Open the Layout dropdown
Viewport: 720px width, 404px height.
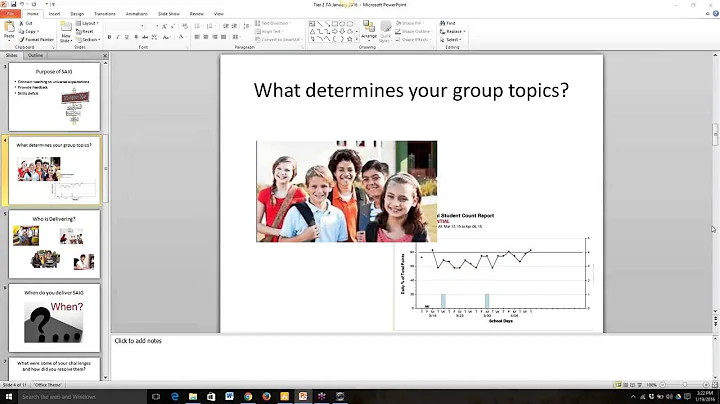[87, 23]
